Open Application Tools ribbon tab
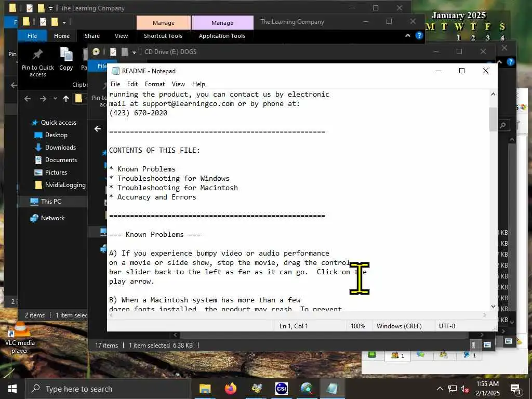The height and width of the screenshot is (399, 532). (222, 36)
